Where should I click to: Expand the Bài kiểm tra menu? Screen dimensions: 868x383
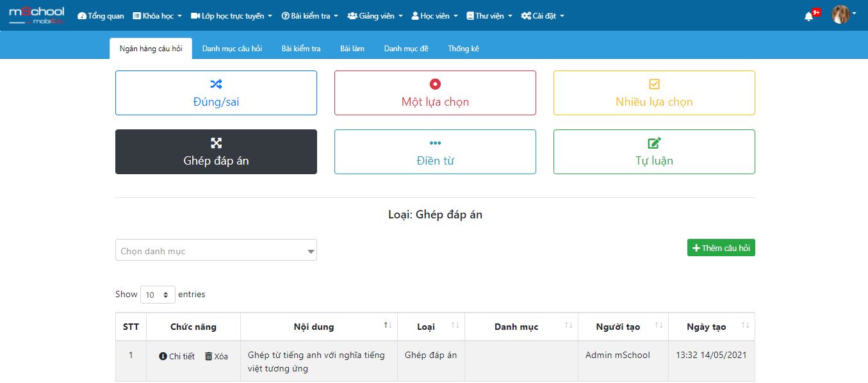click(x=310, y=16)
